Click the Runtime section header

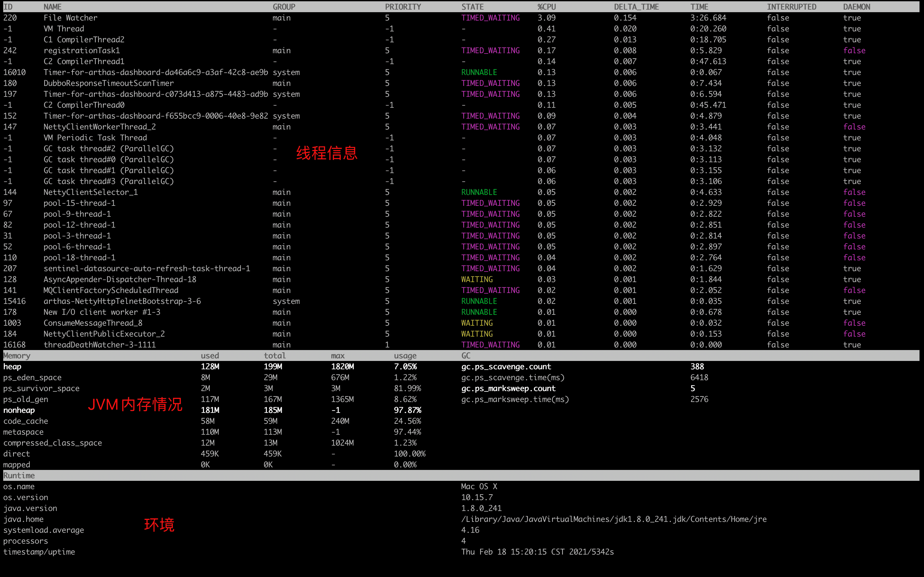tap(19, 475)
